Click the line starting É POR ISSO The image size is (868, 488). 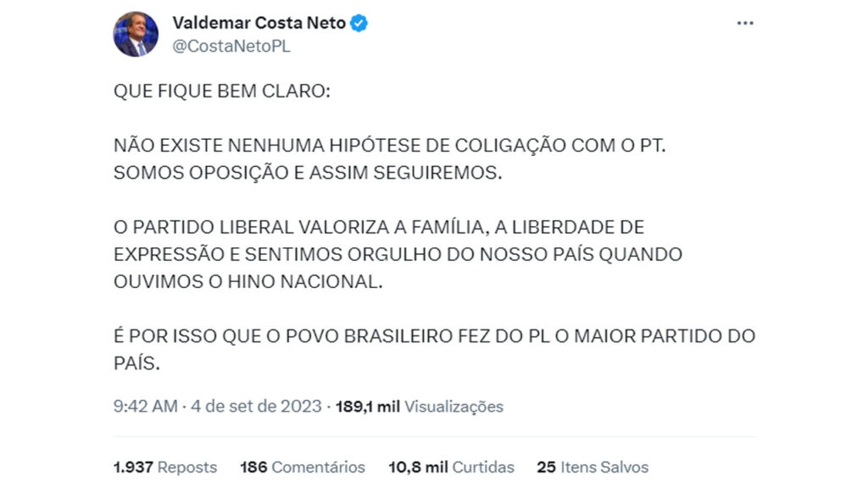(x=434, y=336)
